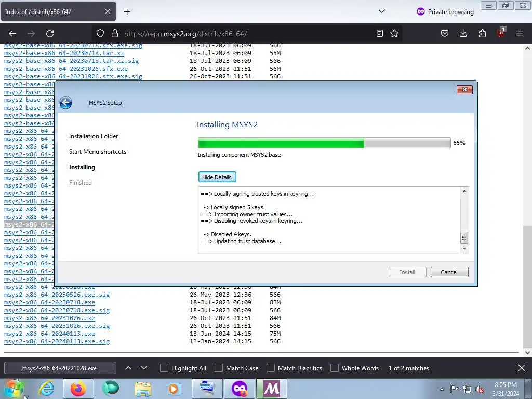This screenshot has height=399, width=532.
Task: Click the details log scrollbar down arrow
Action: pos(464,249)
